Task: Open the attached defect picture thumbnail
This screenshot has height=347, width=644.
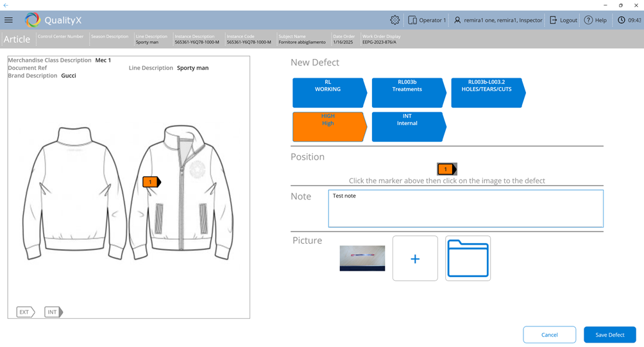Action: [362, 258]
